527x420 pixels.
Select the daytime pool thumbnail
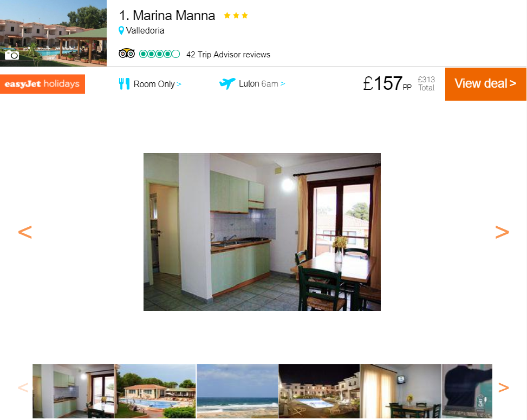(x=155, y=391)
